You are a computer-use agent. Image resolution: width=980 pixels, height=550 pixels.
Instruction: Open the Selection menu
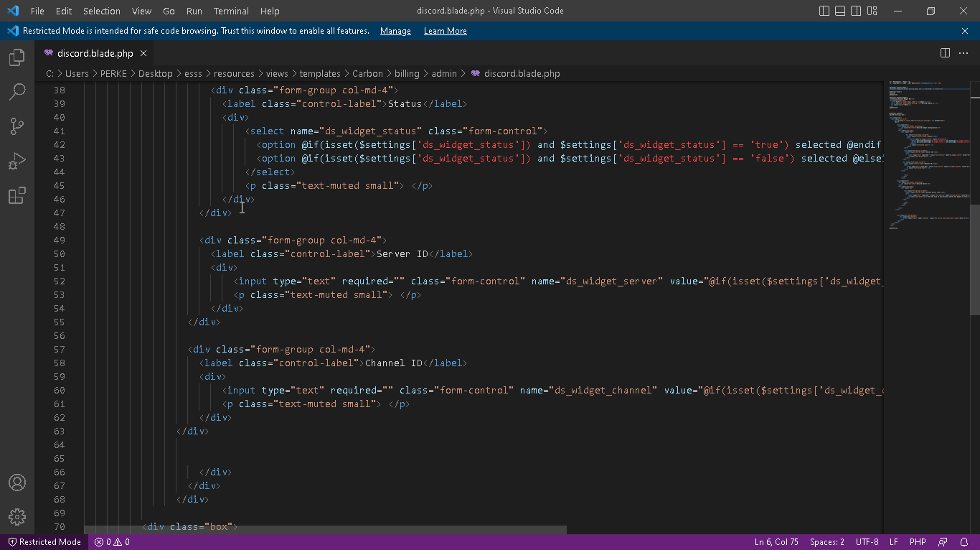102,11
